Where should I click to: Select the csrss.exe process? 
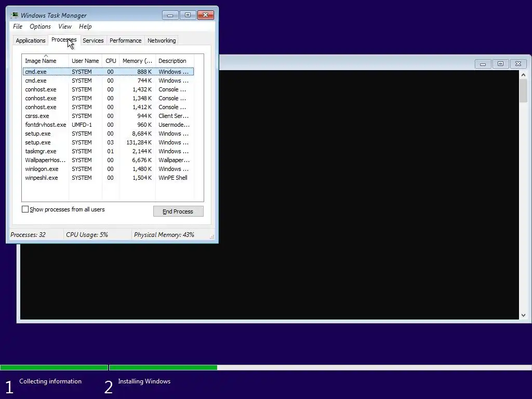[108, 116]
